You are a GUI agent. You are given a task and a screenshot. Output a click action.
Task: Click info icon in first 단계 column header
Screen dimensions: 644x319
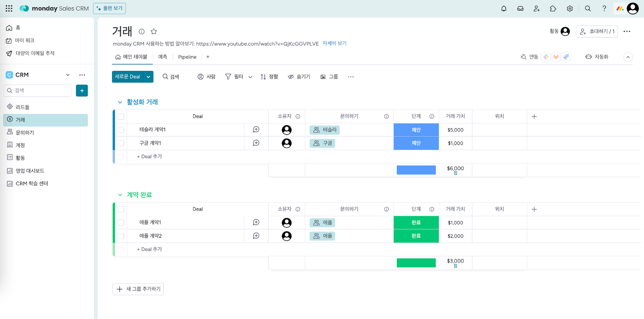pos(431,116)
